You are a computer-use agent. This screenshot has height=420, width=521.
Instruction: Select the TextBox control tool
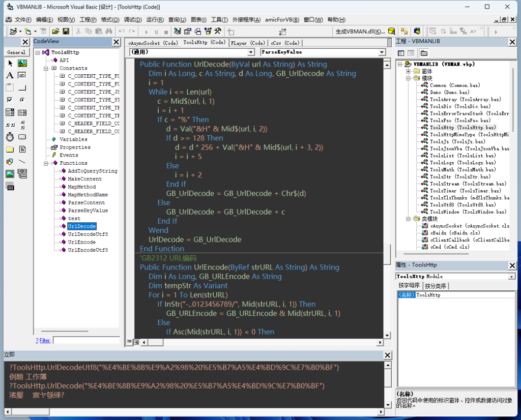point(22,75)
